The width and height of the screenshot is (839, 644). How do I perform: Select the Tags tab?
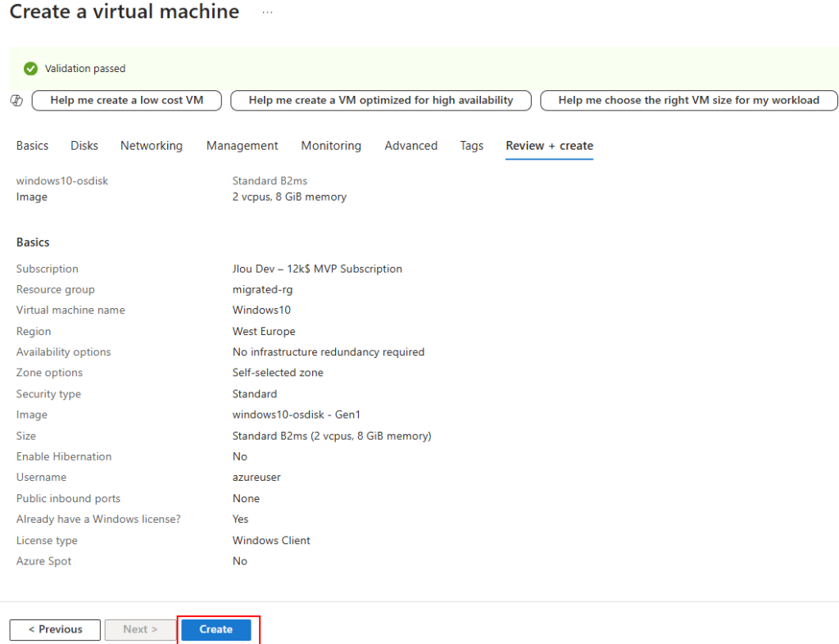(x=472, y=146)
